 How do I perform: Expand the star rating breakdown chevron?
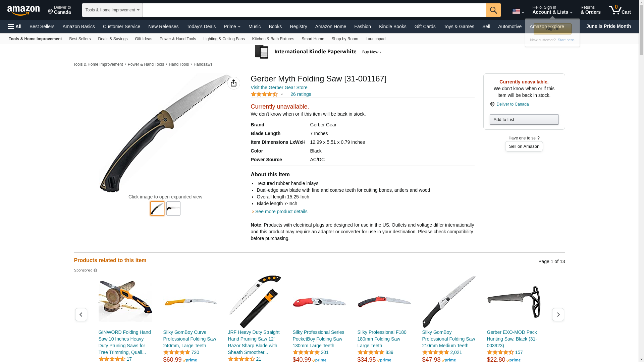[x=282, y=95]
